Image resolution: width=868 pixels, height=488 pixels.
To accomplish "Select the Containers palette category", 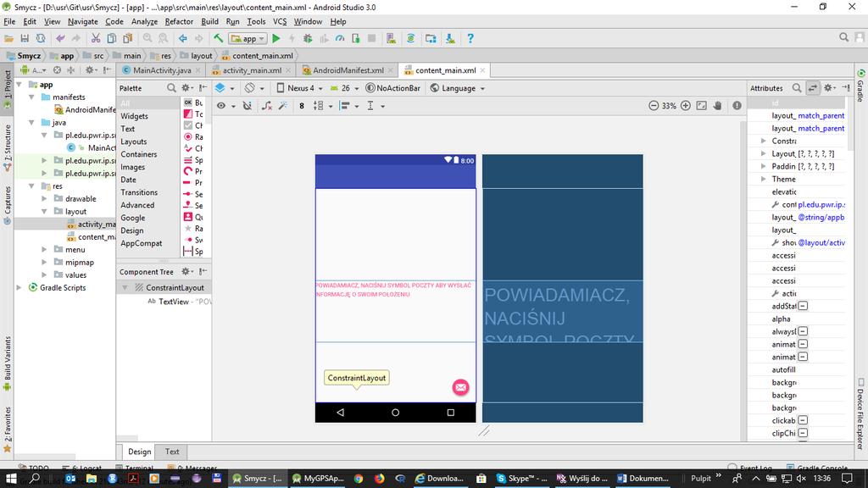I will click(x=139, y=154).
